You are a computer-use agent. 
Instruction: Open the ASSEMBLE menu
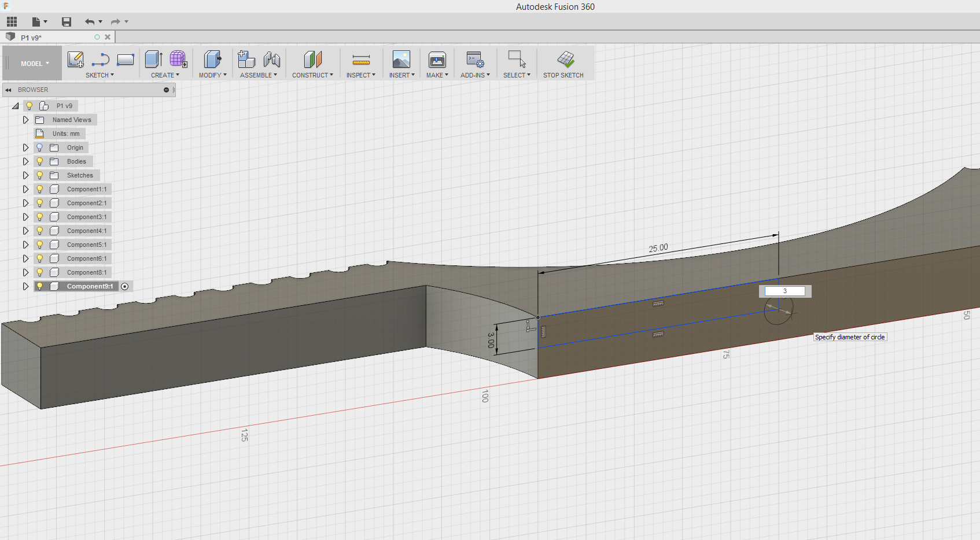click(258, 75)
